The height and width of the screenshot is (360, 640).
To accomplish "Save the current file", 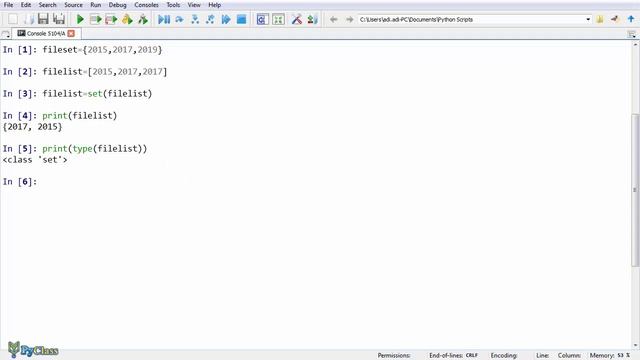I will click(43, 19).
